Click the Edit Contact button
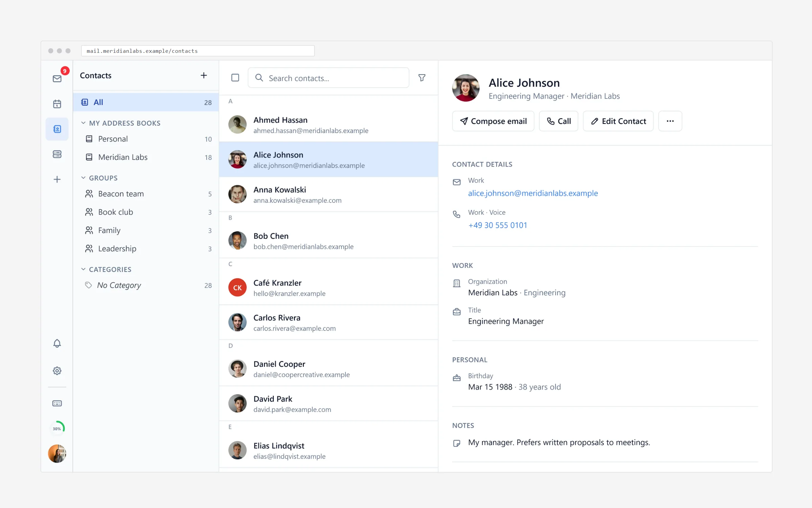Viewport: 812px width, 508px height. [618, 121]
